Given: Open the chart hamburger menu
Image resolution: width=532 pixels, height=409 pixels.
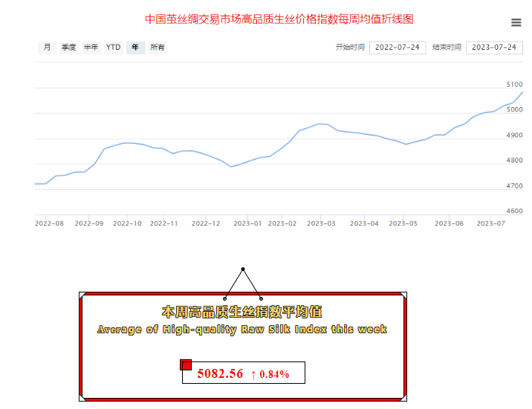Looking at the screenshot, I should coord(516,23).
